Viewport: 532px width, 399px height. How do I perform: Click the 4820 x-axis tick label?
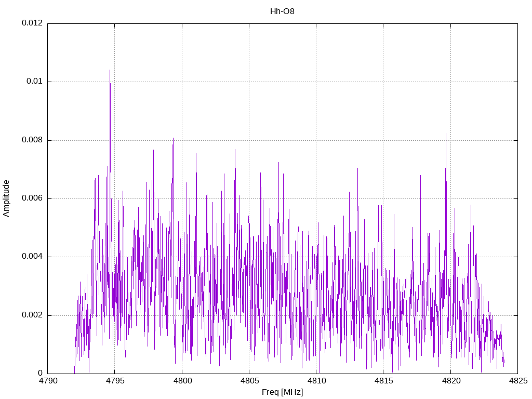click(451, 381)
